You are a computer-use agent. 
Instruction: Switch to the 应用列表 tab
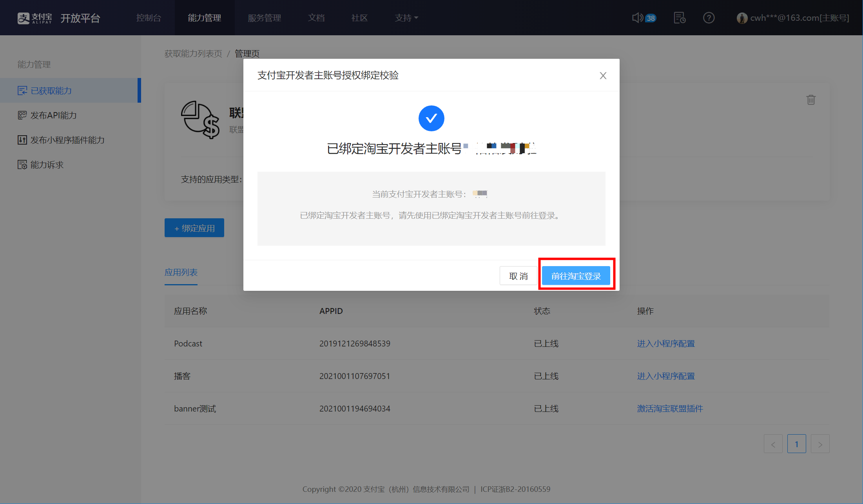click(181, 272)
